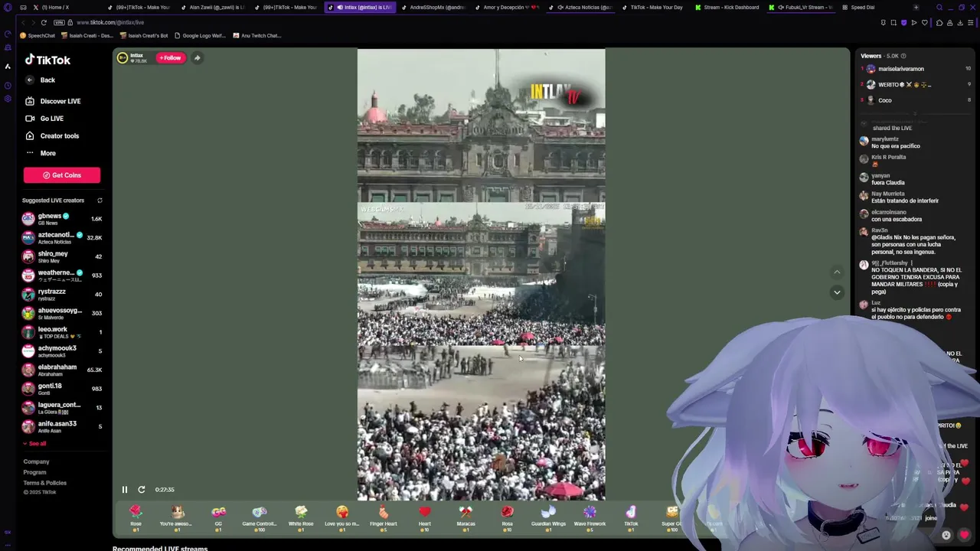The image size is (980, 551).
Task: Open the gbnews suggested creator
Action: coord(62,219)
